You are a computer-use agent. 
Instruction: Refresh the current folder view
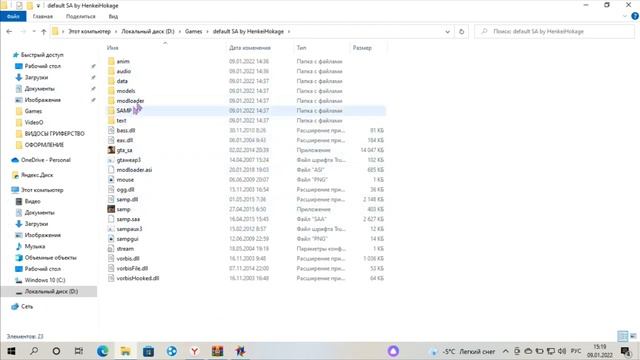tap(462, 31)
